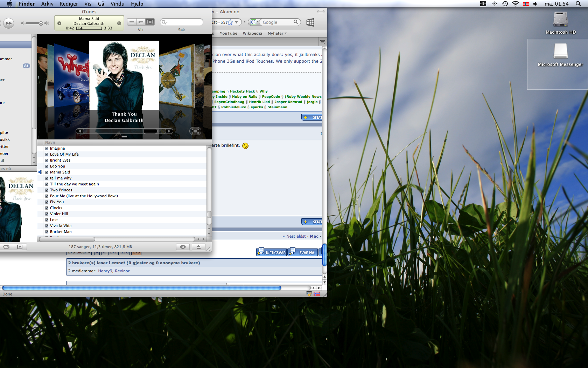
Task: Click the now-playing speaker icon beside Mama Said
Action: coord(40,172)
